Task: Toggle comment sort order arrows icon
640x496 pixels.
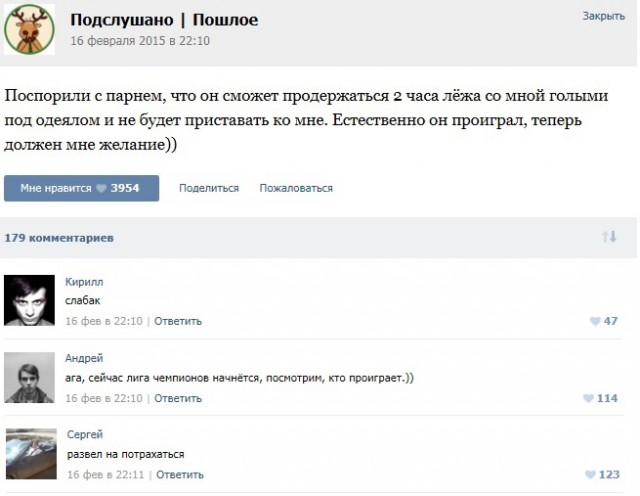Action: click(608, 237)
